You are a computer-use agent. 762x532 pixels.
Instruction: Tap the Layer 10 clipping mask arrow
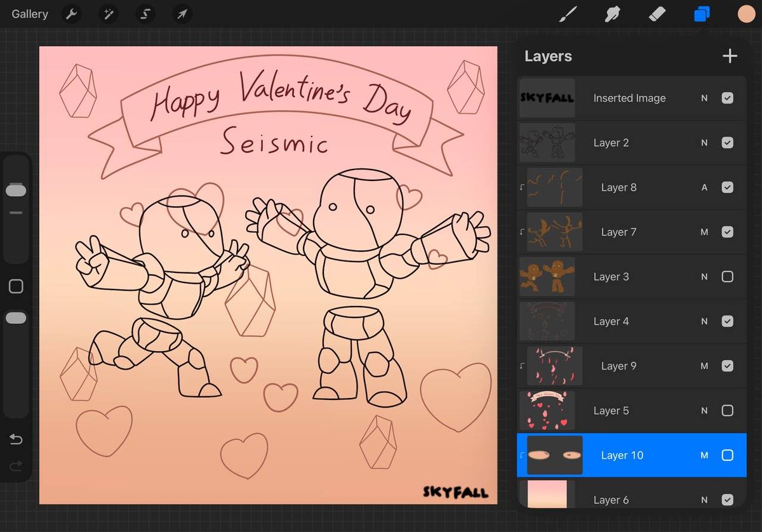click(x=522, y=455)
